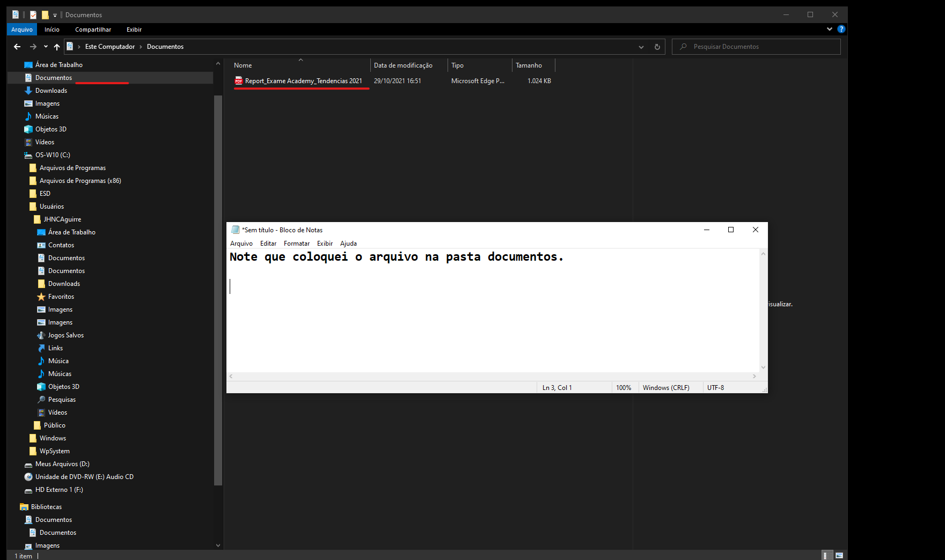Open the Windows folder in tree

(x=53, y=438)
